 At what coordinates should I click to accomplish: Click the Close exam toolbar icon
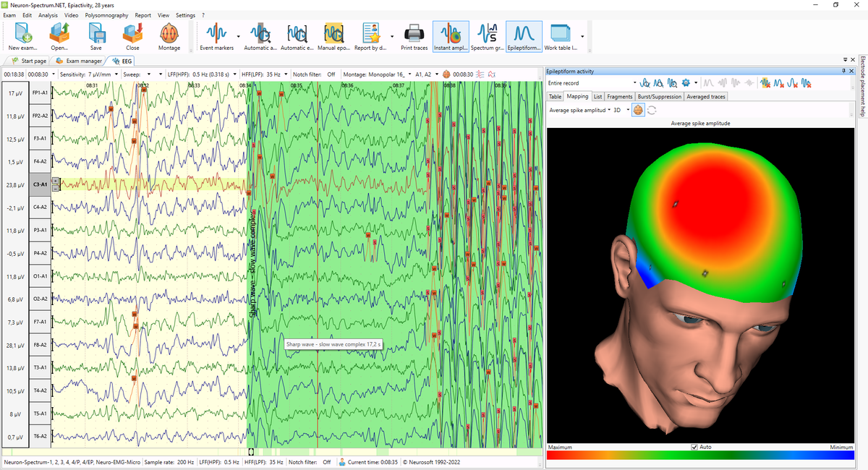[132, 37]
